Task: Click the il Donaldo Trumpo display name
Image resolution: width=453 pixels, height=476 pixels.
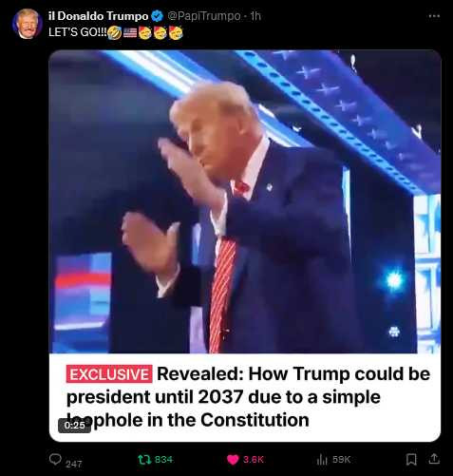Action: (99, 16)
